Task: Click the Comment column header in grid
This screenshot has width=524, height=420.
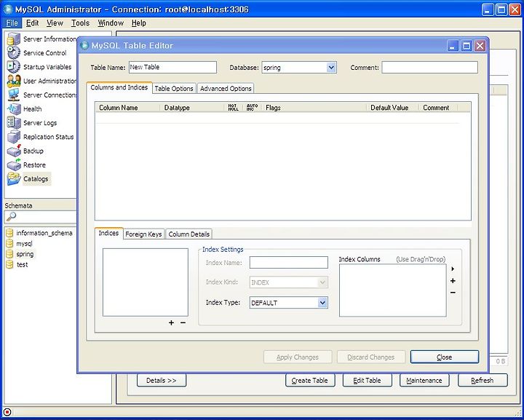Action: 438,108
